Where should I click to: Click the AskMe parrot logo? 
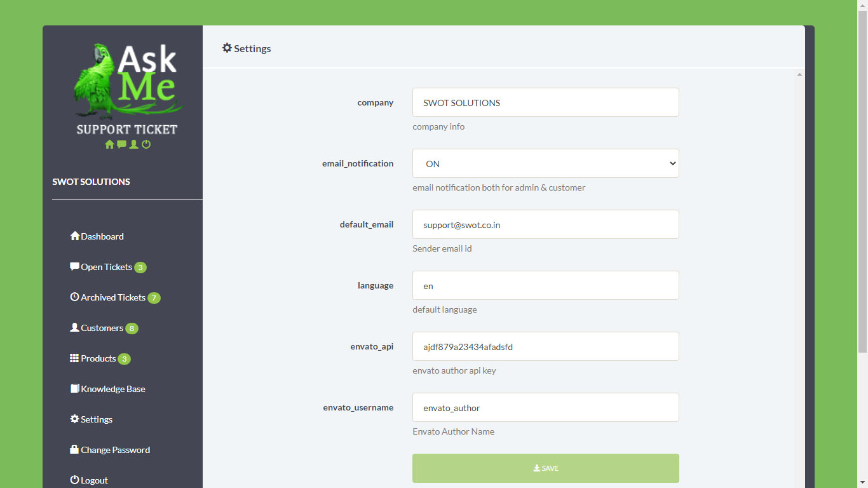(128, 90)
